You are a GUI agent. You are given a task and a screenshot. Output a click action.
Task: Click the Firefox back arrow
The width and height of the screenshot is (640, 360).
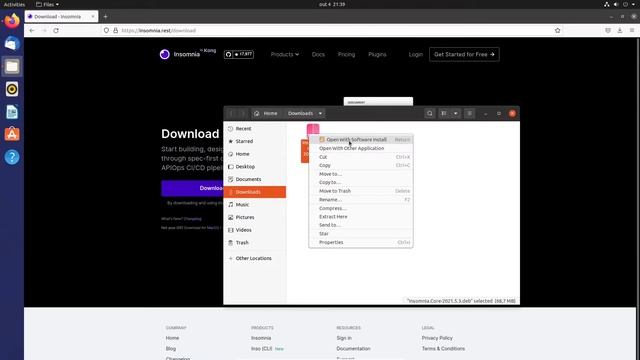tap(32, 31)
